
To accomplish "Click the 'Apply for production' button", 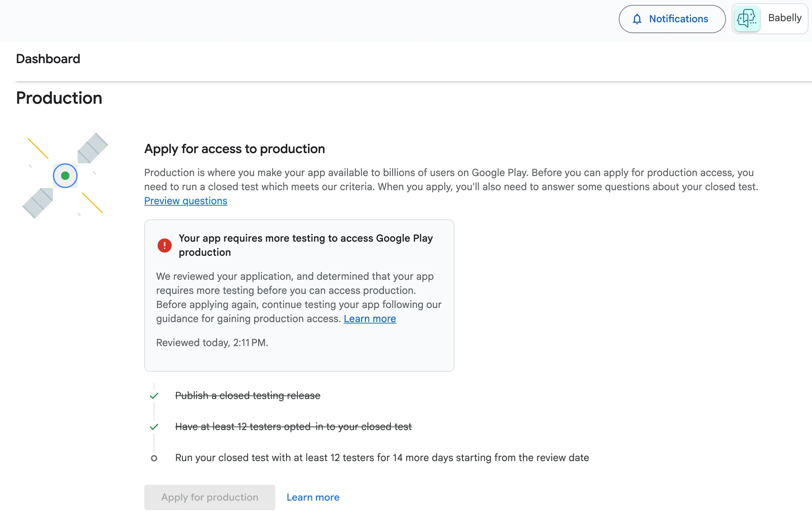I will 209,497.
